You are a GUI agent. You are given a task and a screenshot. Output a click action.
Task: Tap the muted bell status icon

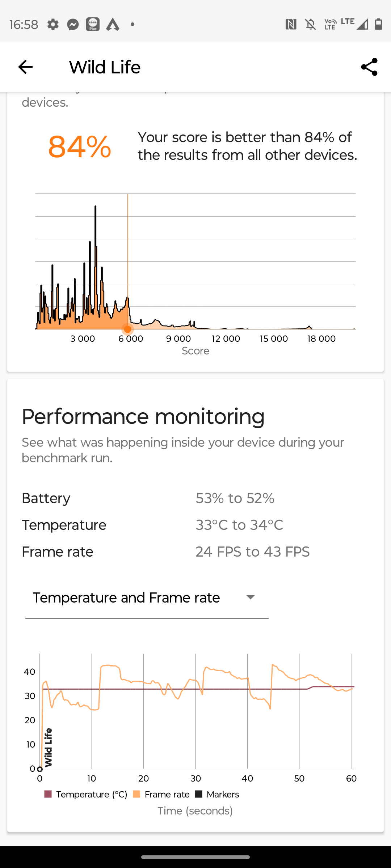point(311,25)
